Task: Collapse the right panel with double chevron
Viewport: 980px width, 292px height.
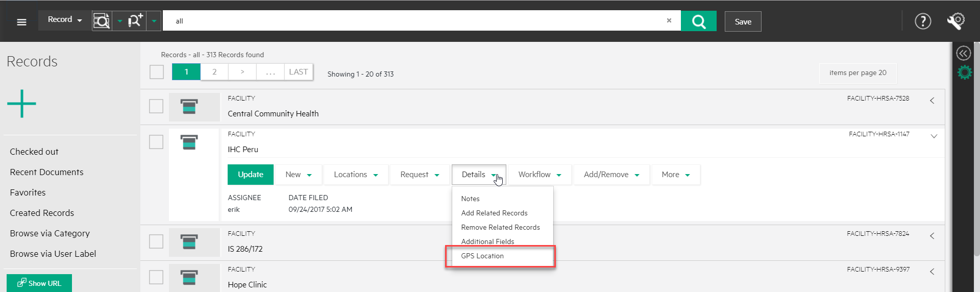Action: pos(963,53)
